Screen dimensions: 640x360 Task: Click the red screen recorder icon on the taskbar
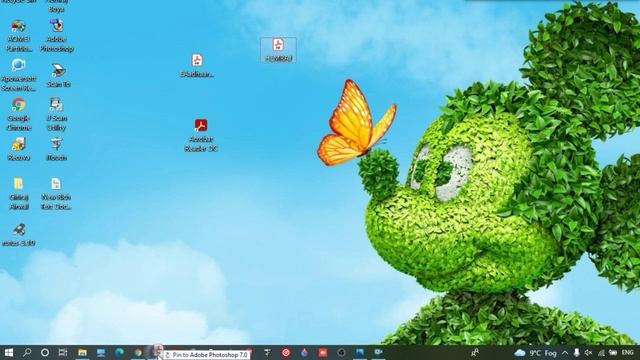[323, 352]
